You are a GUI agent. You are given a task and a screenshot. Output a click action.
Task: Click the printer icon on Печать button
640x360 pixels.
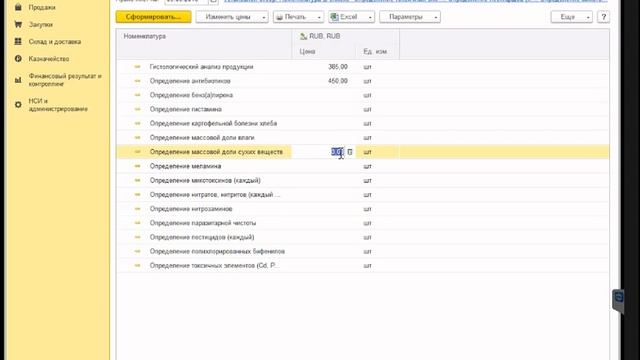280,17
